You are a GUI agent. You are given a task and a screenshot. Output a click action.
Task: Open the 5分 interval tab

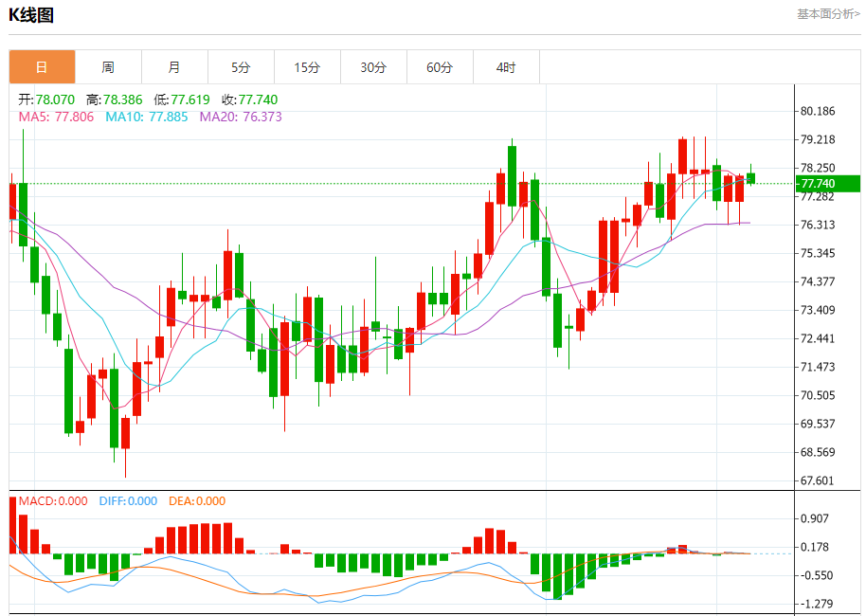click(241, 67)
